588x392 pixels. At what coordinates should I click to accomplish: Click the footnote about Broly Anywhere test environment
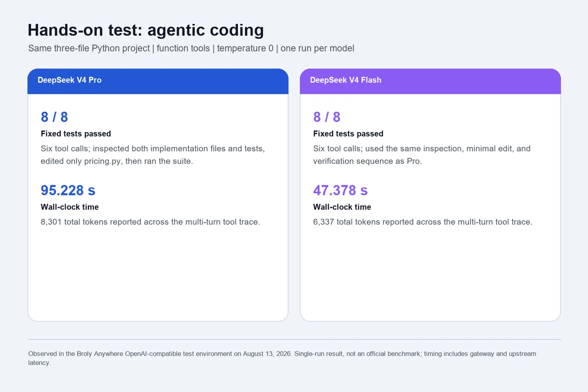pyautogui.click(x=282, y=358)
